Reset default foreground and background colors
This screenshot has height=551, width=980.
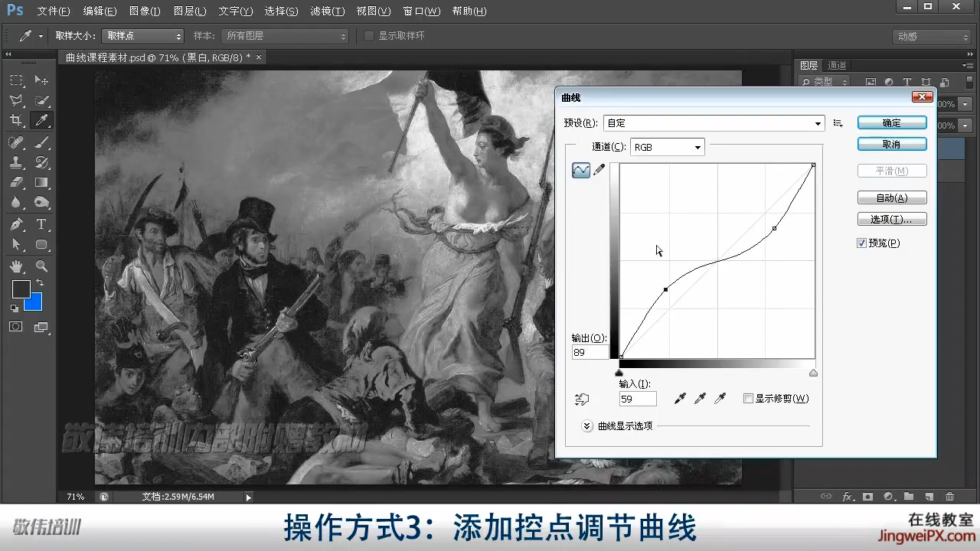(15, 308)
